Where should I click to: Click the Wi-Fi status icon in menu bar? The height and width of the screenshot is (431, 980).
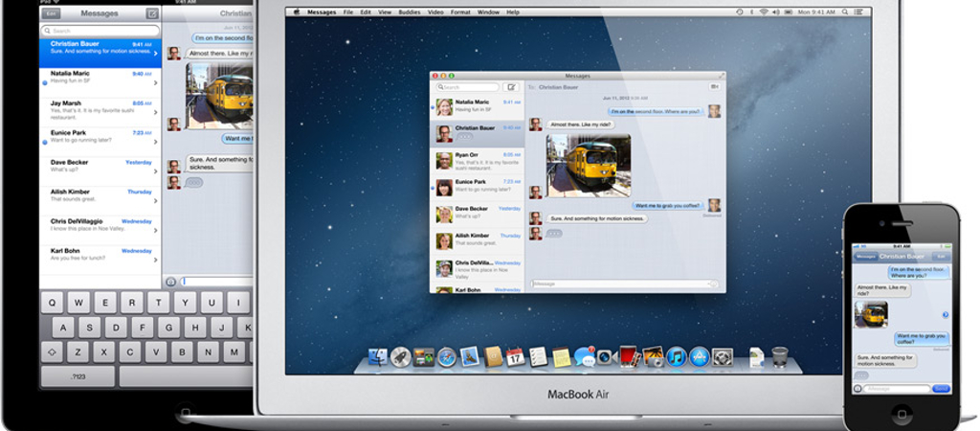pos(763,11)
